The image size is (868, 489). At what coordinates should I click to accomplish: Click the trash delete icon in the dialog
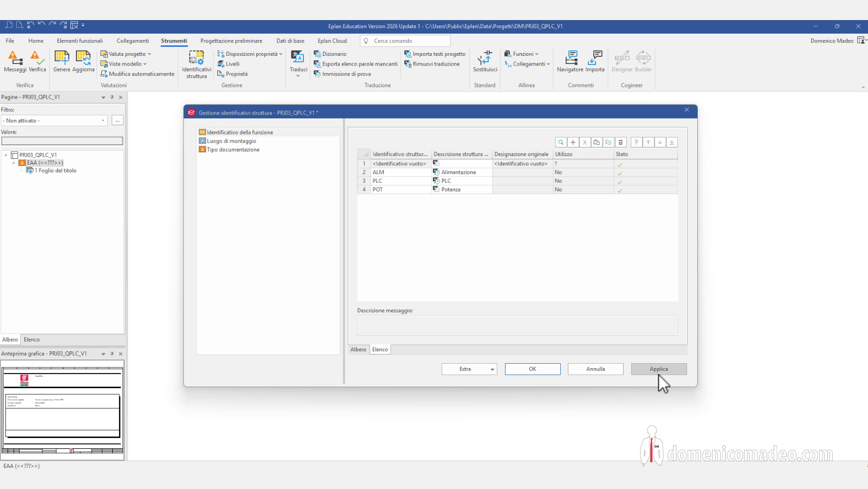pyautogui.click(x=620, y=142)
